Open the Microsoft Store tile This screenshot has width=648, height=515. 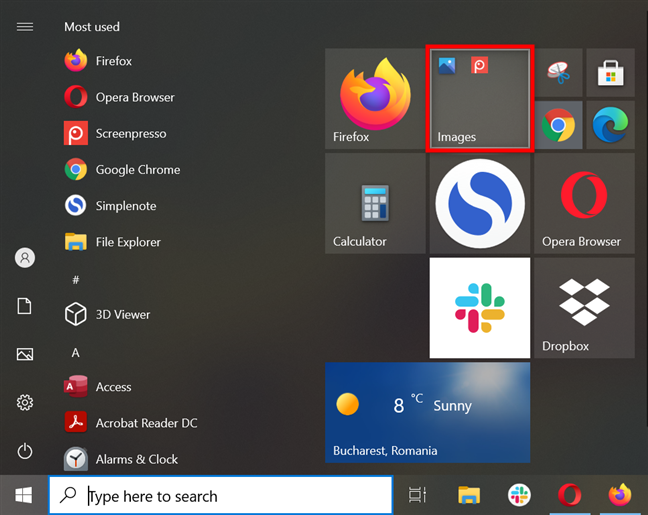[x=610, y=73]
